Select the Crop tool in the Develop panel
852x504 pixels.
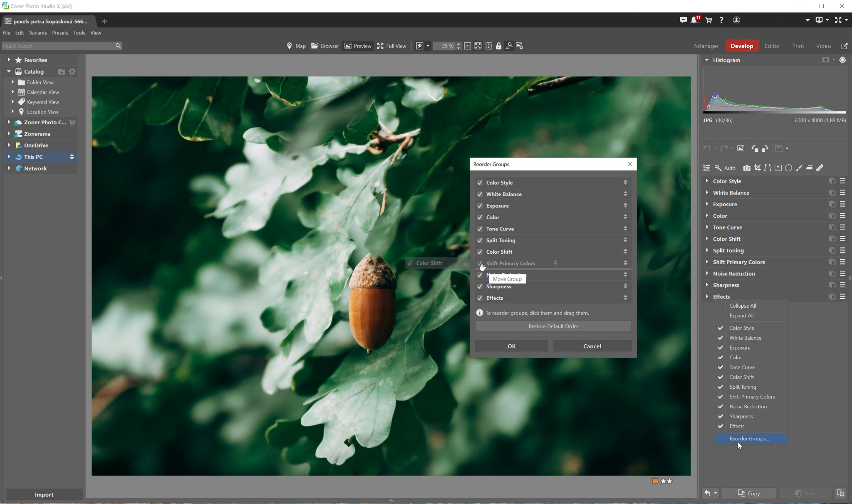pos(757,168)
